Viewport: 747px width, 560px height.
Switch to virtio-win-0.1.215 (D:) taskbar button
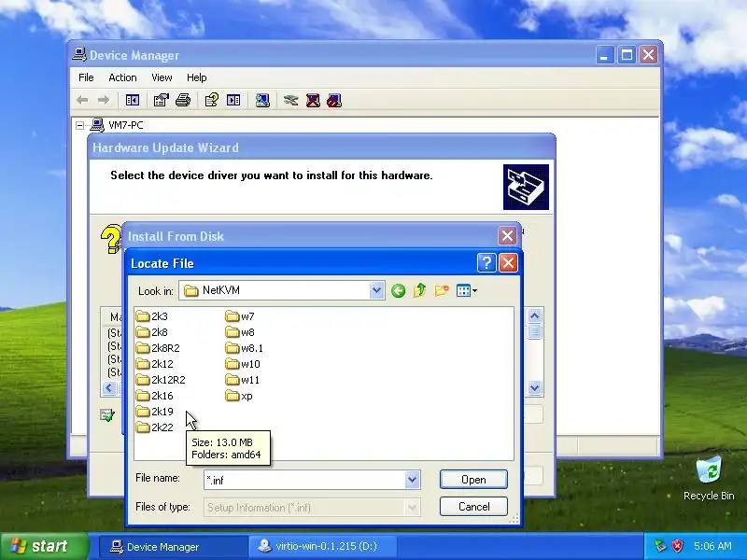[322, 546]
